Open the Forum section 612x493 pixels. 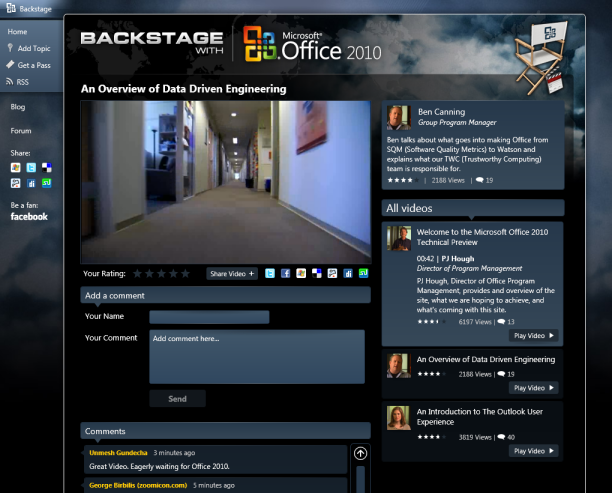point(21,131)
